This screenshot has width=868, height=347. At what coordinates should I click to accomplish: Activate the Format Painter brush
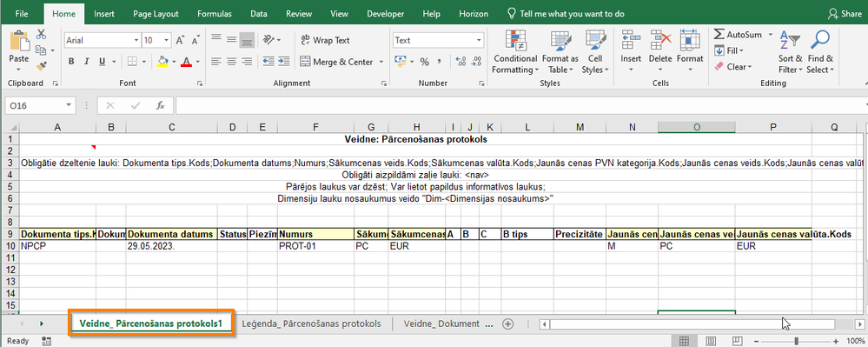tap(41, 65)
